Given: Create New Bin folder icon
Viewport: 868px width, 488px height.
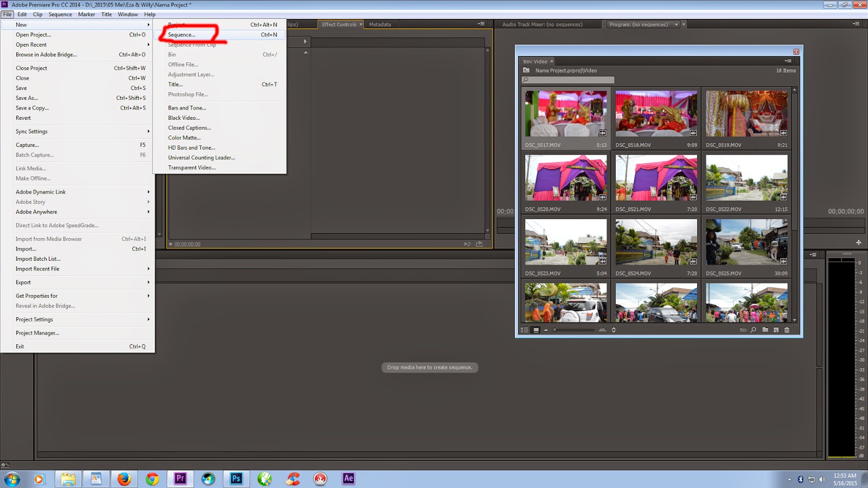Looking at the screenshot, I should tap(765, 330).
